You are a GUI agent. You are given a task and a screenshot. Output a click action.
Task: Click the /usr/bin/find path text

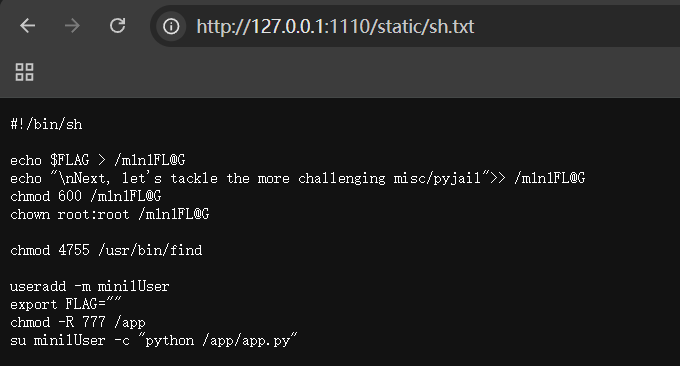[150, 250]
